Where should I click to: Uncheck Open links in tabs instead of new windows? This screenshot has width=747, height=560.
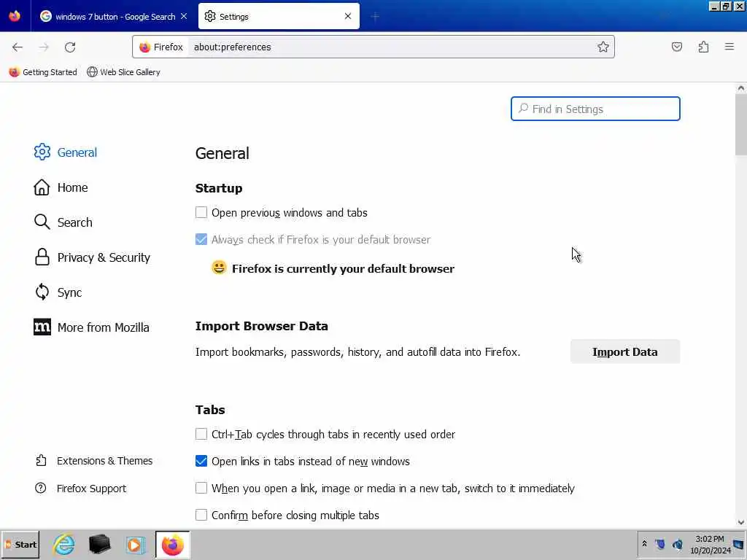coord(201,461)
